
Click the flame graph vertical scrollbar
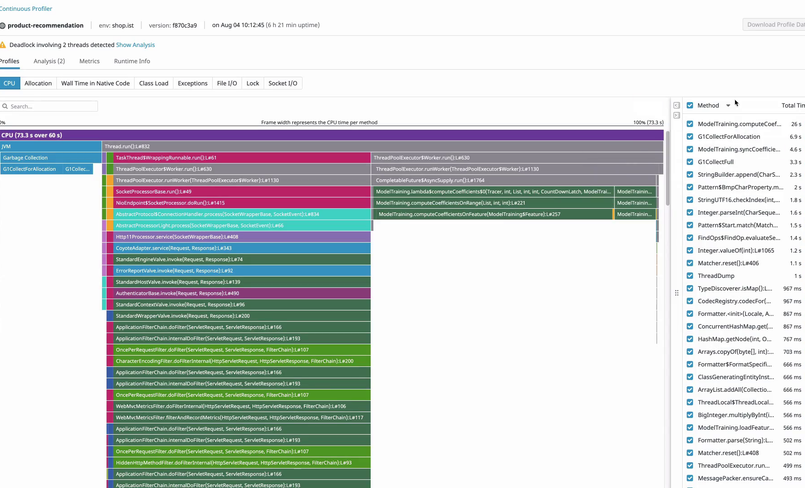667,168
